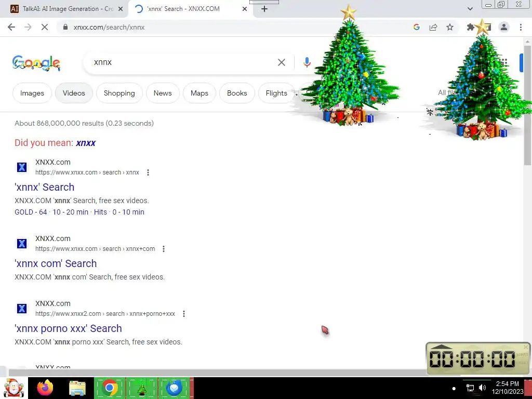Click the volume speaker icon in tray
This screenshot has height=399, width=532.
coord(482,388)
